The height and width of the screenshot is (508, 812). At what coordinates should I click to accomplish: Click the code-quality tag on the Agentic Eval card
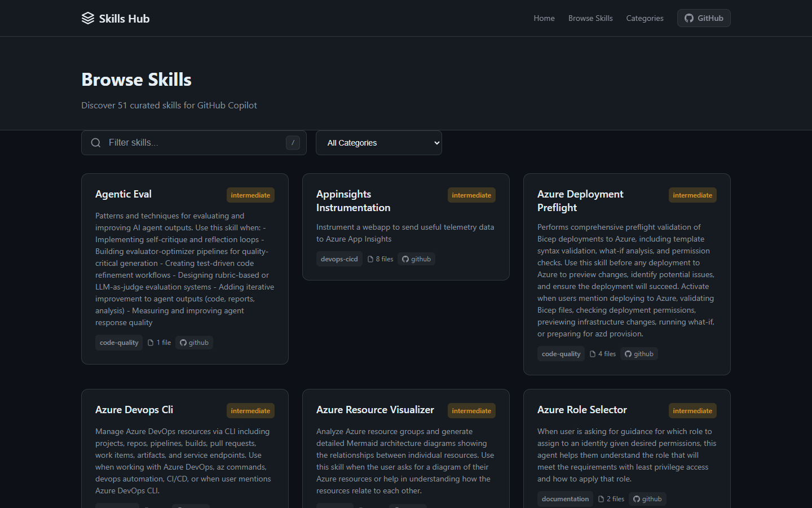point(119,343)
